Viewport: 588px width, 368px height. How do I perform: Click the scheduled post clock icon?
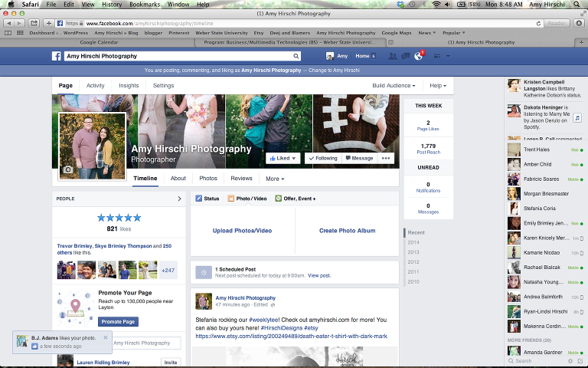(x=204, y=273)
